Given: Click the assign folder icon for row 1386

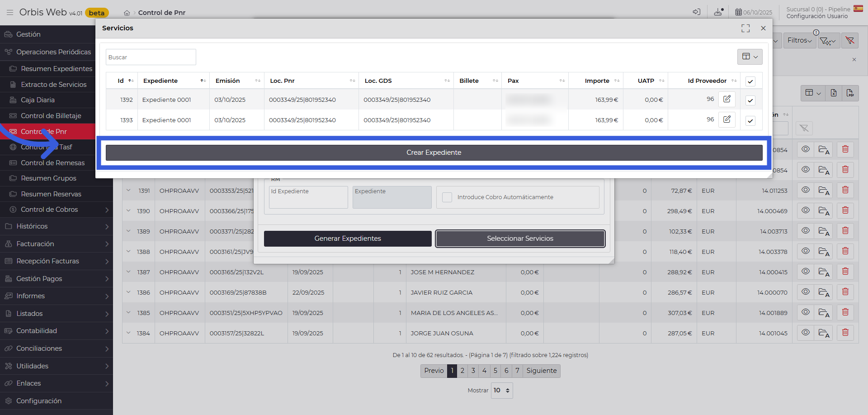Looking at the screenshot, I should (824, 292).
